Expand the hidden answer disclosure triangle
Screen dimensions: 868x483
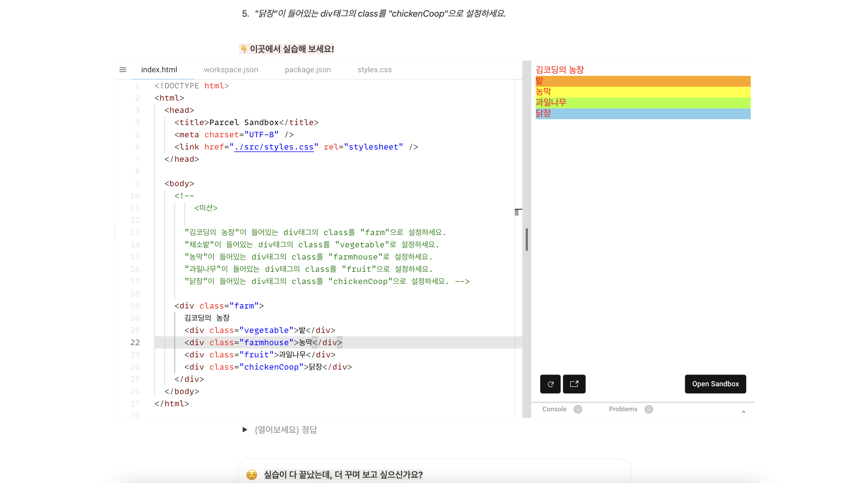tap(245, 429)
